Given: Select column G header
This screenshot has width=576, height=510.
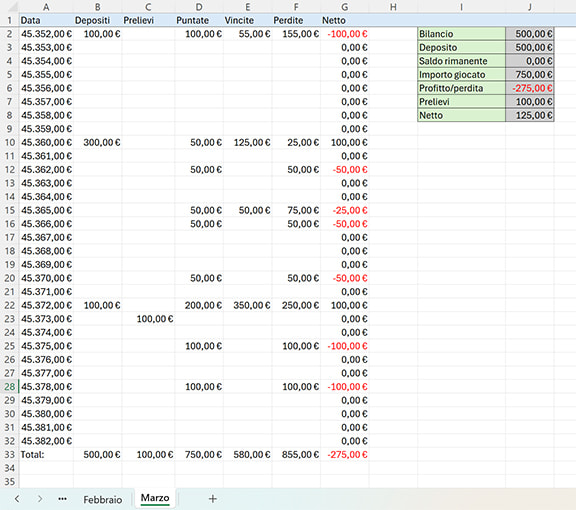Looking at the screenshot, I should click(345, 7).
